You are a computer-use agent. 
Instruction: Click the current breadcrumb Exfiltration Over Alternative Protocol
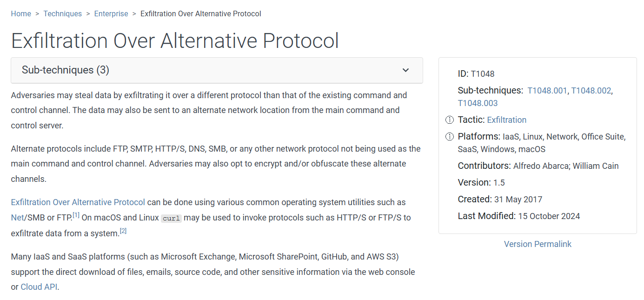click(200, 14)
